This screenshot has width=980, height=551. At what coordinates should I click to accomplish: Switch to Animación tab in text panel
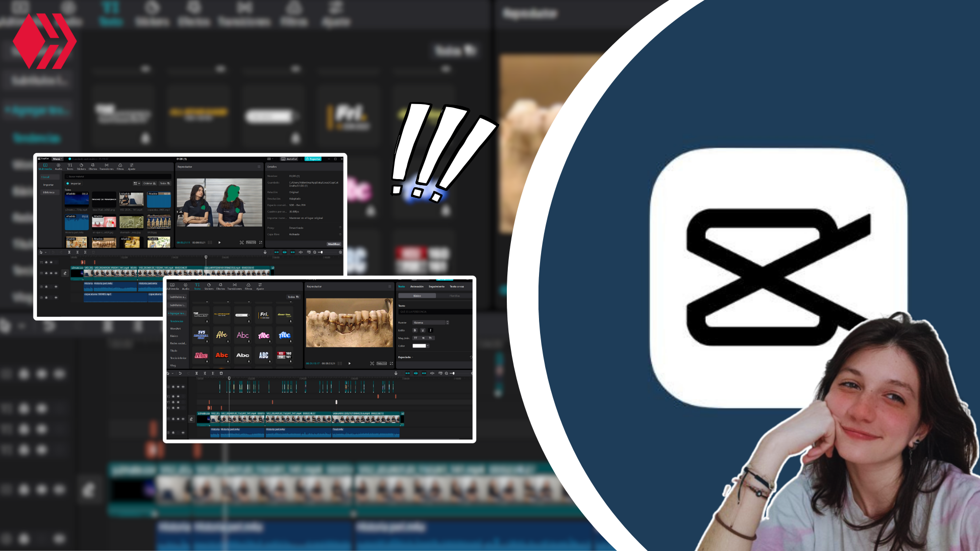(x=416, y=286)
